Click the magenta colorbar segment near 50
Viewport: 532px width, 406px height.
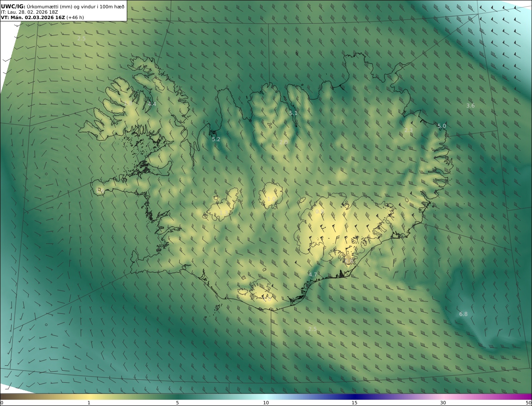pyautogui.click(x=522, y=396)
